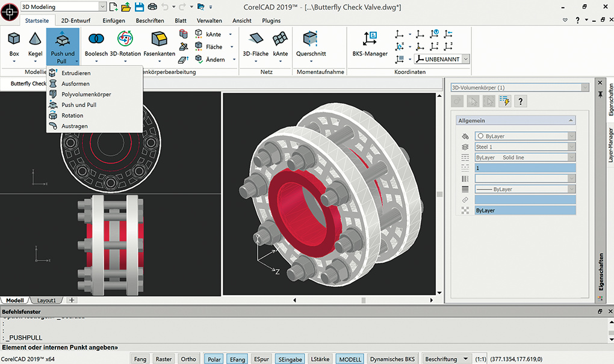614x364 pixels.
Task: Toggle Ortho mode in status bar
Action: 188,359
